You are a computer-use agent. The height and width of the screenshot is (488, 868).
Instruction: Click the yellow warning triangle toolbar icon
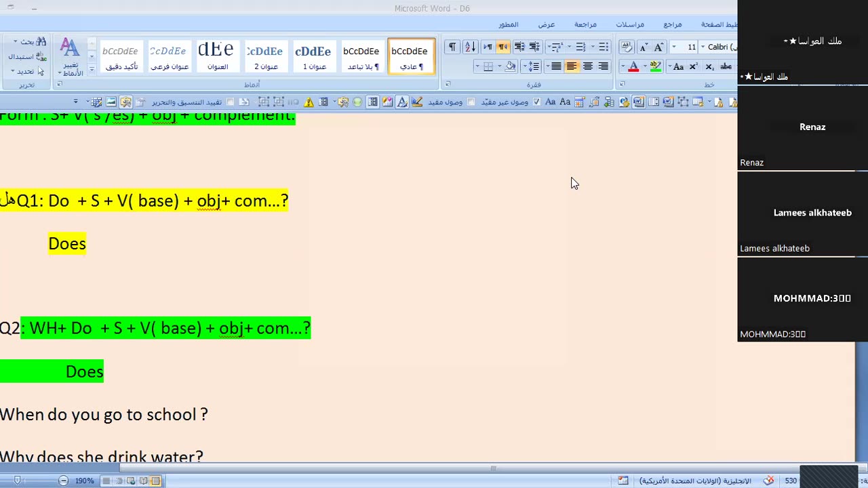coord(309,102)
